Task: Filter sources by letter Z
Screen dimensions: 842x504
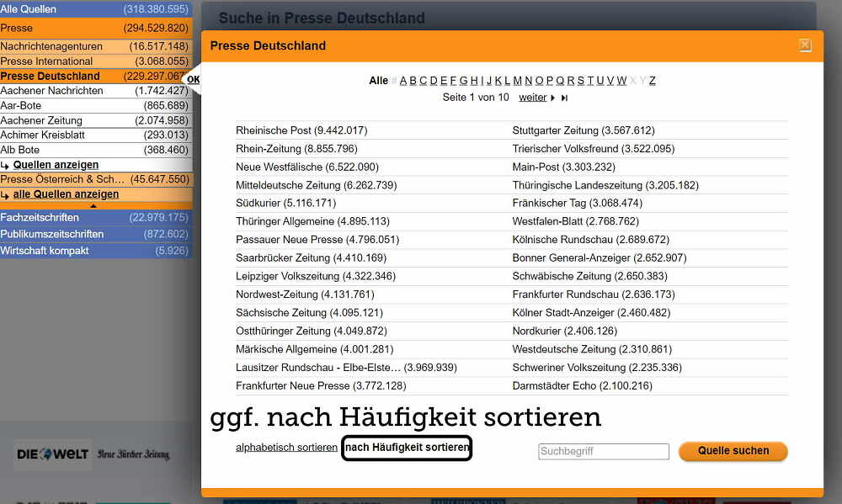Action: coord(652,81)
